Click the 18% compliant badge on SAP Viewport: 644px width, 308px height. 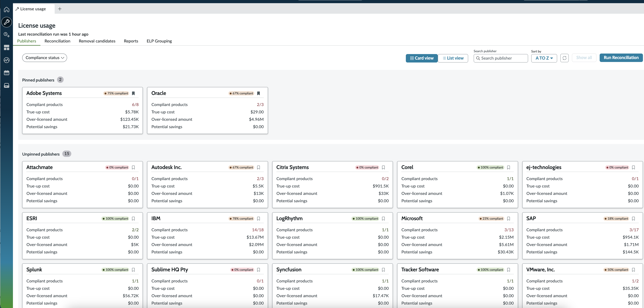(616, 219)
